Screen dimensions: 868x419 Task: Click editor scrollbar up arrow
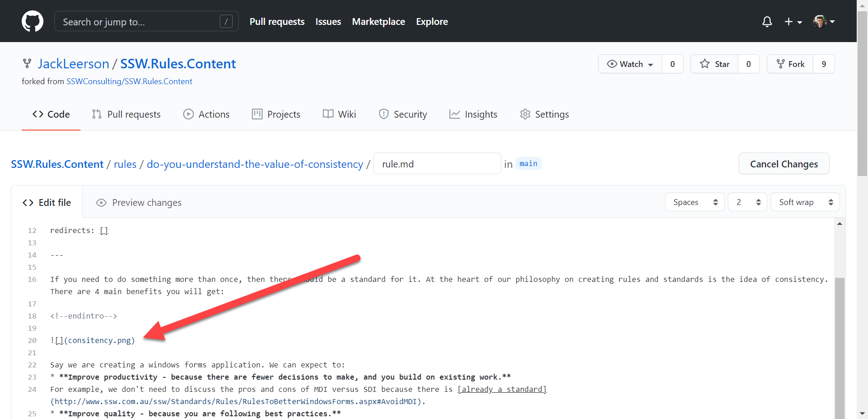coord(840,224)
